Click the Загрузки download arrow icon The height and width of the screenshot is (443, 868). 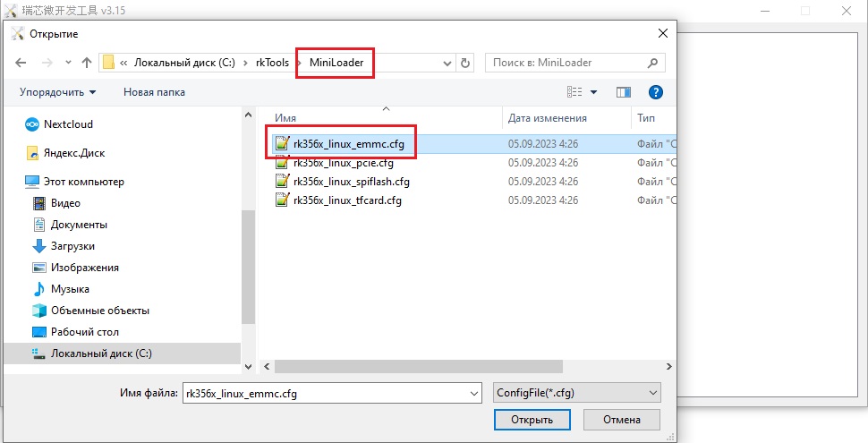pyautogui.click(x=38, y=246)
